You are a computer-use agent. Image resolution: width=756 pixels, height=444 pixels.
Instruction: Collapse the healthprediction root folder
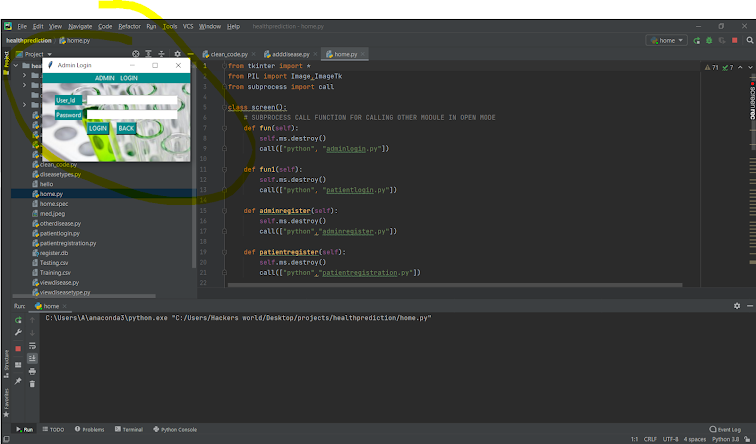click(x=16, y=66)
